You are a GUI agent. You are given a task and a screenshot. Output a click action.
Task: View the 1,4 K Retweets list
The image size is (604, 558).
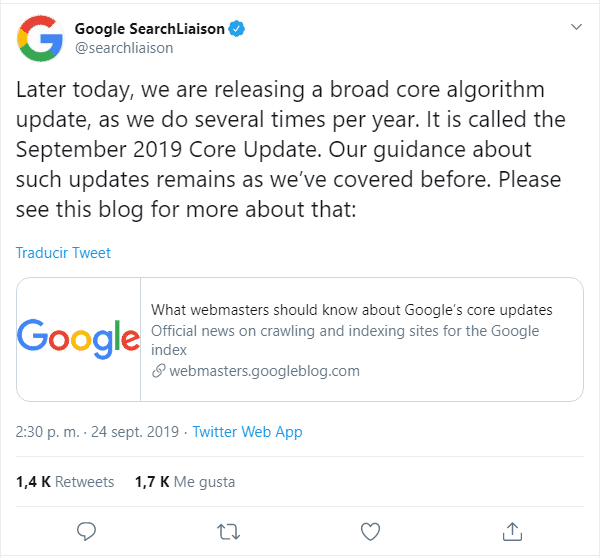click(x=65, y=482)
